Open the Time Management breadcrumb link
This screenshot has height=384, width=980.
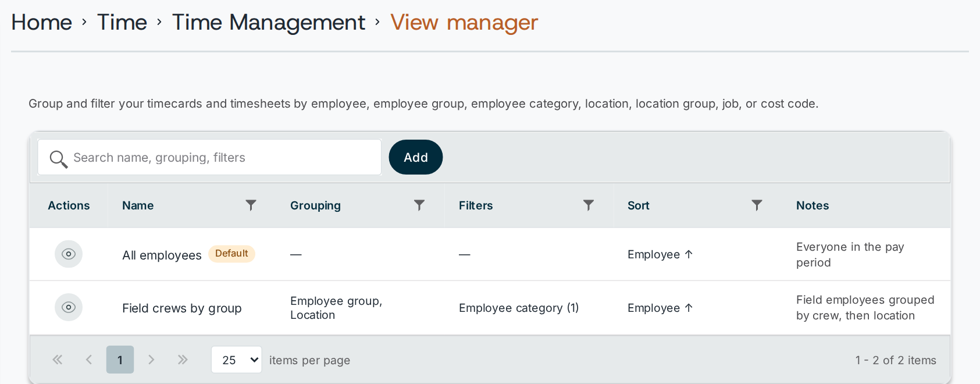269,23
